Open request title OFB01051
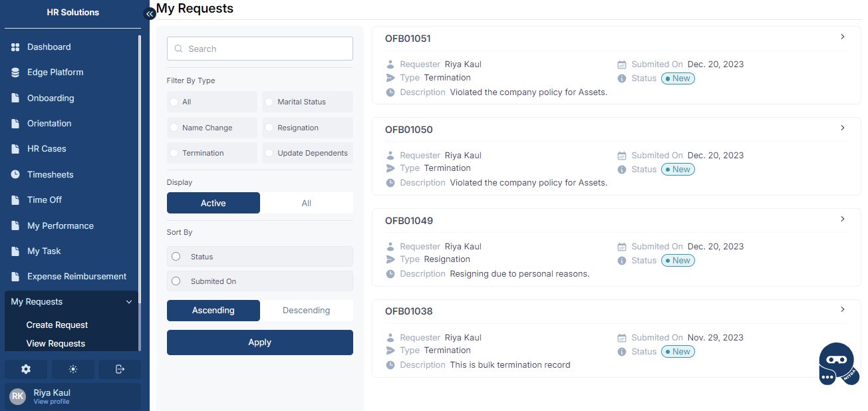 (x=408, y=39)
